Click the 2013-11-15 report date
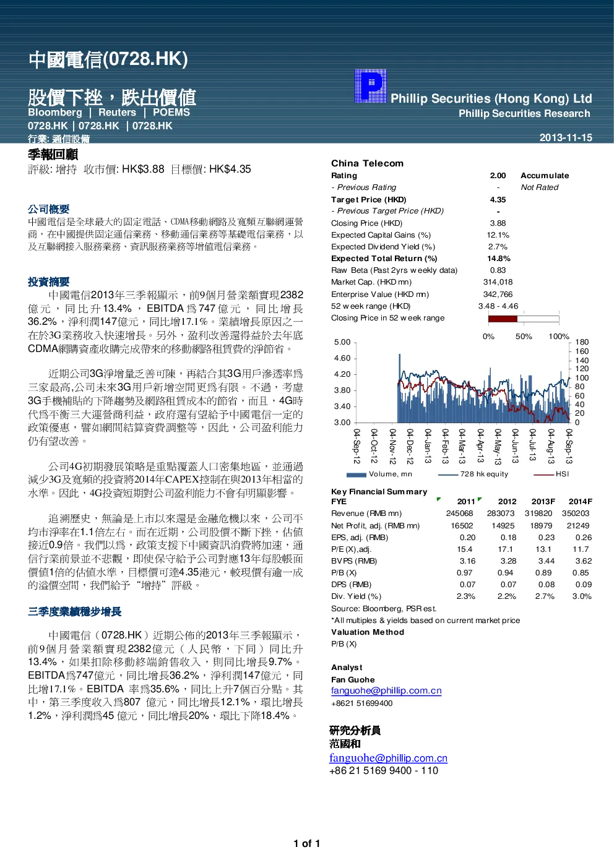This screenshot has height=868, width=614. [566, 137]
